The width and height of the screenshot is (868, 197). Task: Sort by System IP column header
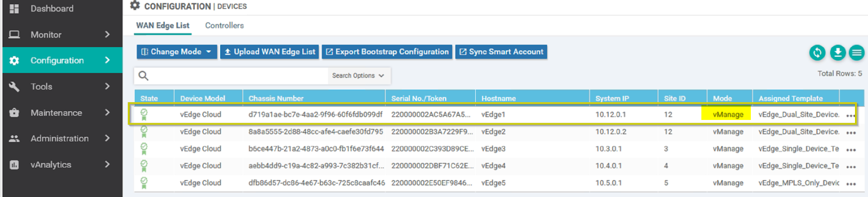(612, 98)
